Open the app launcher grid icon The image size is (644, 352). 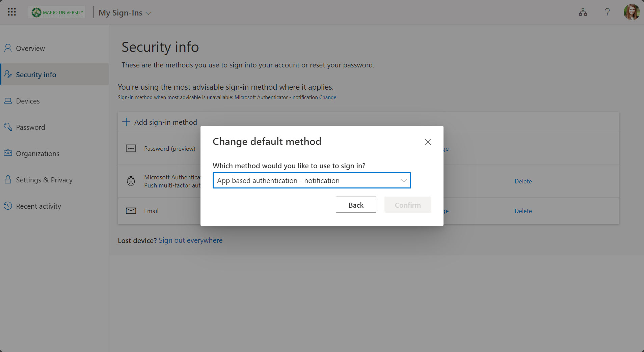pyautogui.click(x=12, y=12)
